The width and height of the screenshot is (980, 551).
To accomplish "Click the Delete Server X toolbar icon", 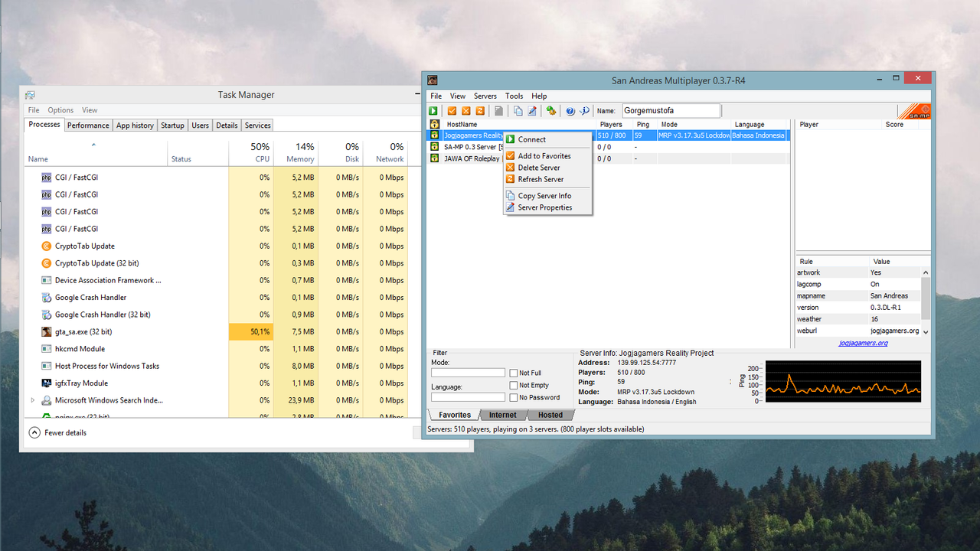I will pos(465,111).
